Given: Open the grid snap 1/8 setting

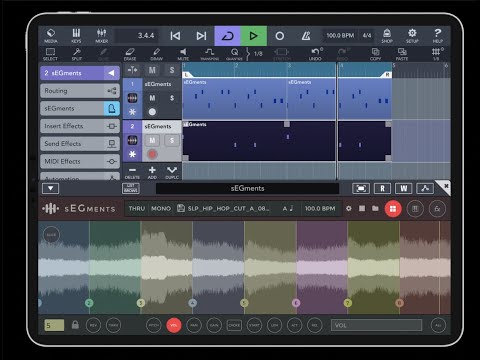Looking at the screenshot, I should pyautogui.click(x=436, y=54).
